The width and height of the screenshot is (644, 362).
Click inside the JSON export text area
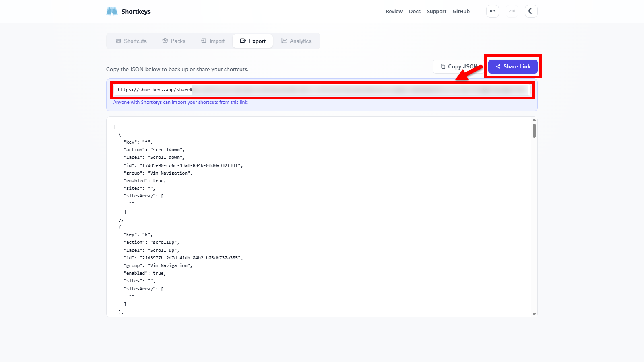(x=318, y=217)
